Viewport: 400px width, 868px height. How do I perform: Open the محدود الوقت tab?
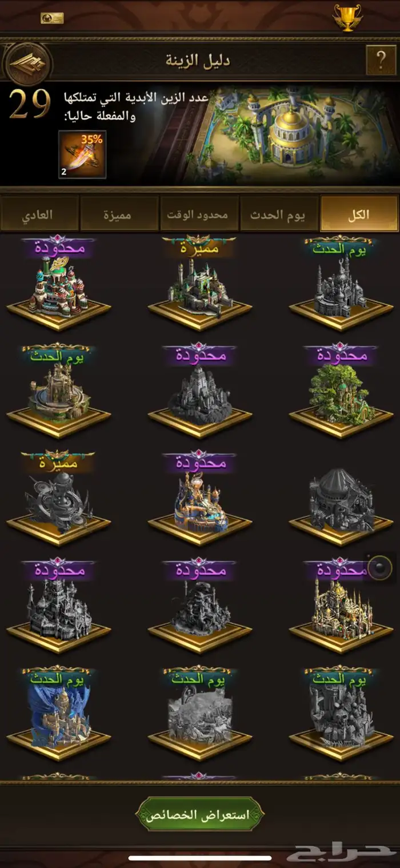coord(198,214)
